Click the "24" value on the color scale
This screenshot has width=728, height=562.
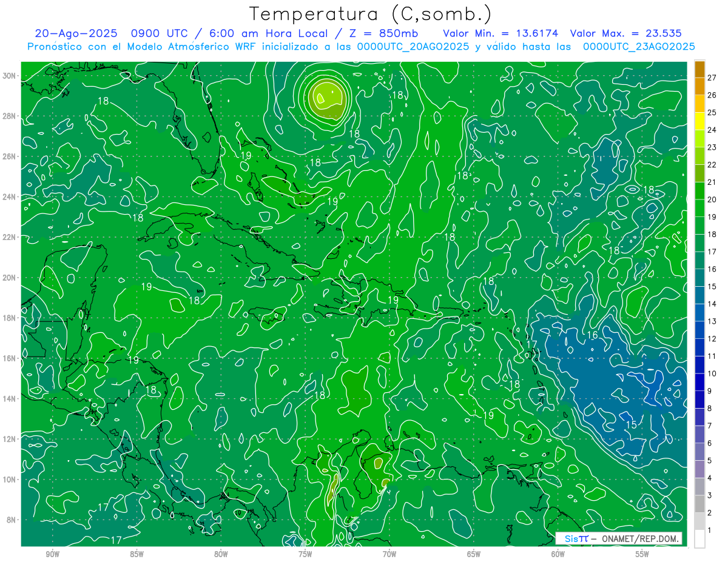point(712,130)
